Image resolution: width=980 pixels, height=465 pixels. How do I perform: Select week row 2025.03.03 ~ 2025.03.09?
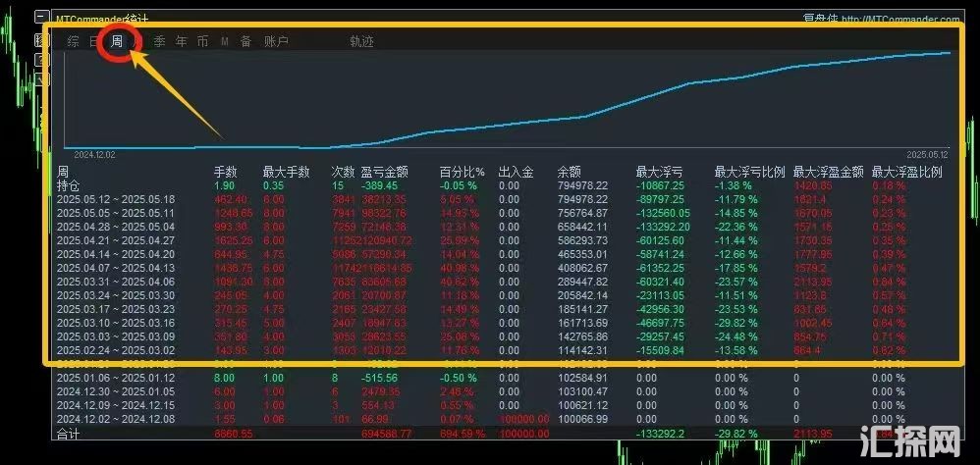point(116,337)
